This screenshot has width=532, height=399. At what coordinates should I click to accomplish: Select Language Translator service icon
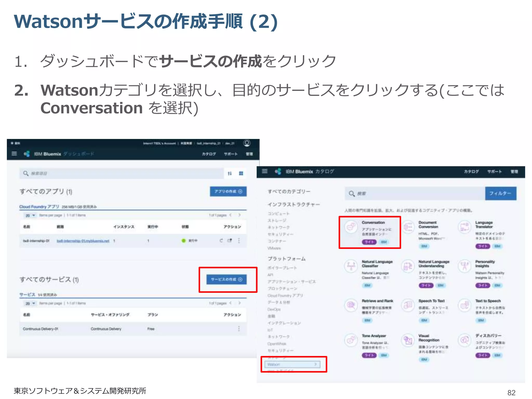464,227
